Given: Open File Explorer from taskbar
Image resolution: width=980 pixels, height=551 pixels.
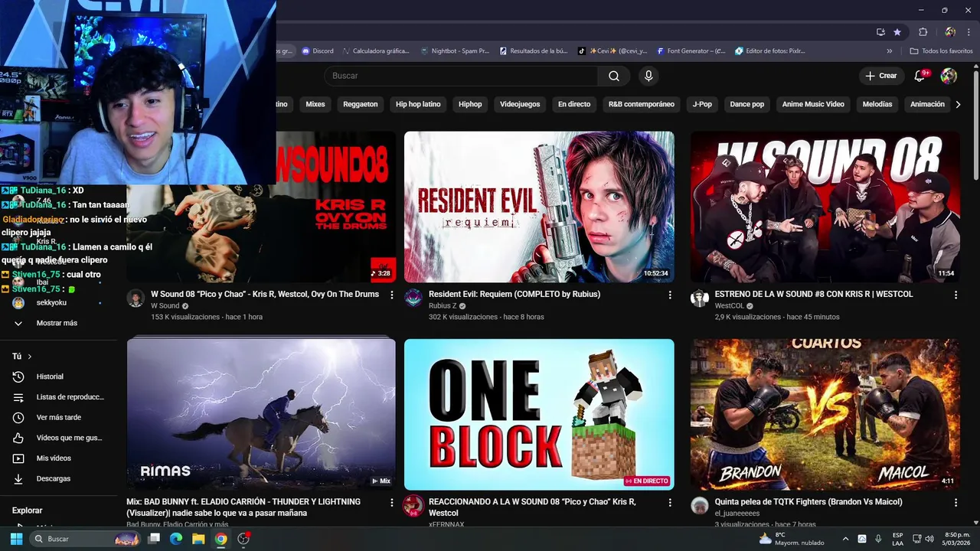Looking at the screenshot, I should pos(198,539).
